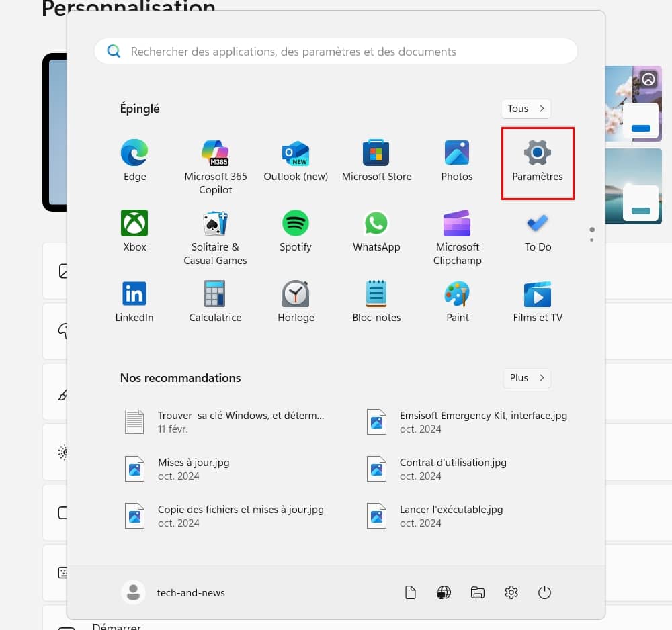Click the power button icon
The width and height of the screenshot is (672, 630).
point(545,592)
